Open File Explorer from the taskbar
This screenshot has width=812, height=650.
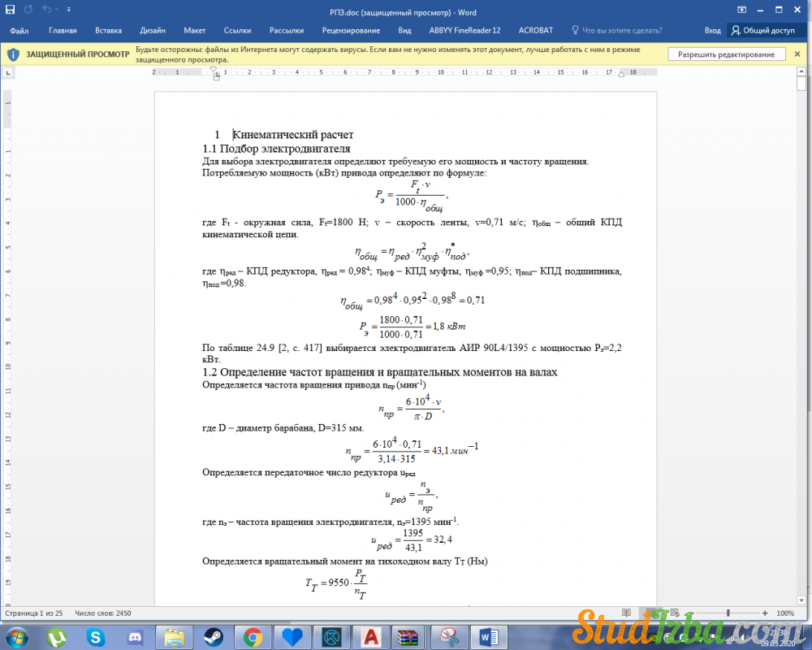[x=175, y=637]
